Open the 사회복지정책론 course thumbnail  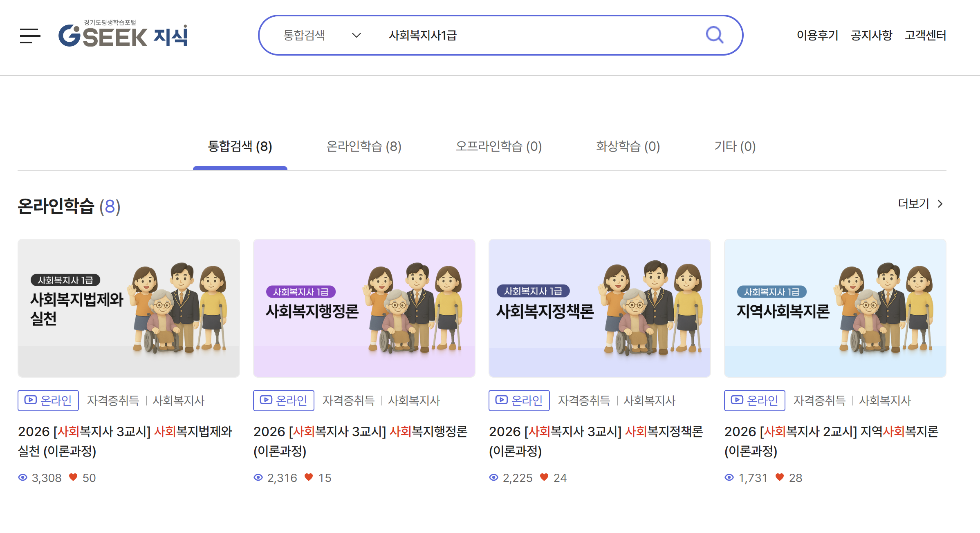[x=599, y=308]
